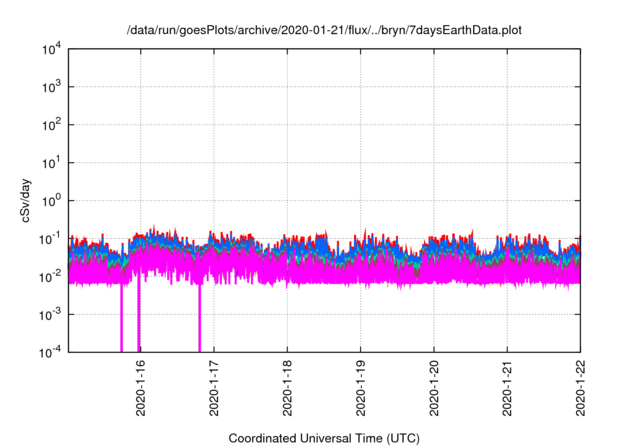Image resolution: width=640 pixels, height=448 pixels.
Task: Click the 10^-2 y-axis tick label
Action: 51,277
